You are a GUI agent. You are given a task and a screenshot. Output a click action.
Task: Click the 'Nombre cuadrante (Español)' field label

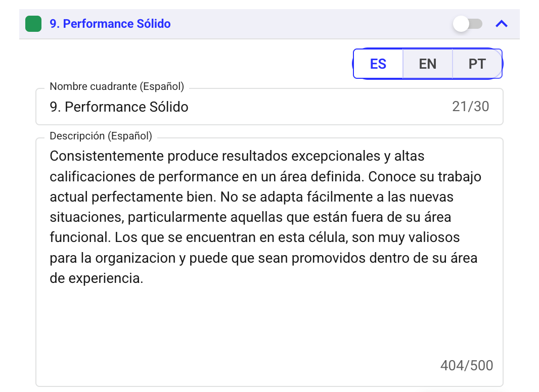(117, 87)
